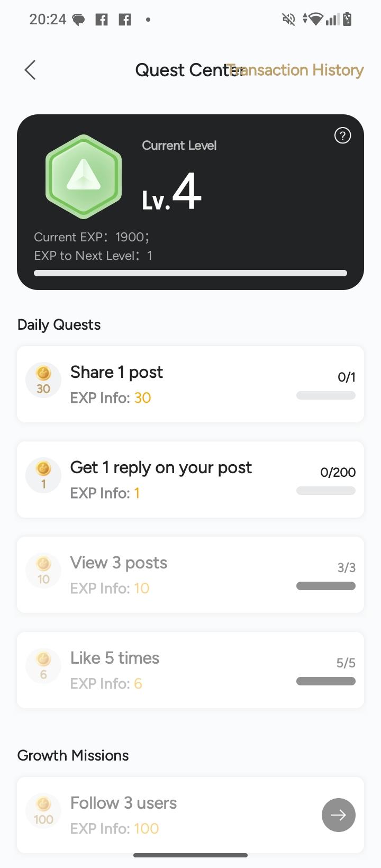Tap the muted sound status bar icon
This screenshot has width=381, height=868.
tap(288, 20)
